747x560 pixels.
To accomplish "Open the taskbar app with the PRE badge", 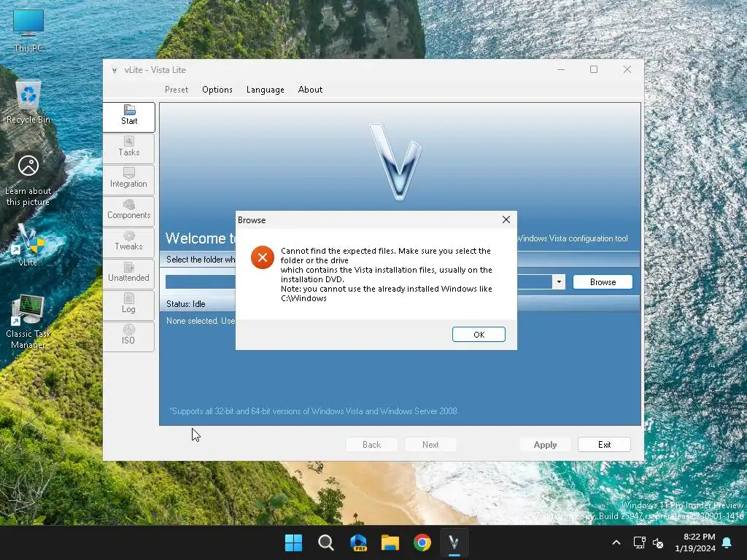I will pyautogui.click(x=358, y=542).
